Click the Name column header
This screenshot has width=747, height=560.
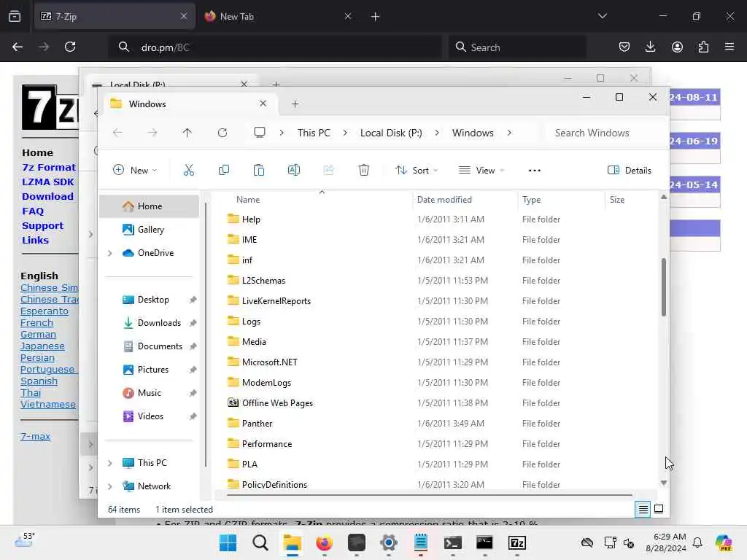pyautogui.click(x=248, y=200)
